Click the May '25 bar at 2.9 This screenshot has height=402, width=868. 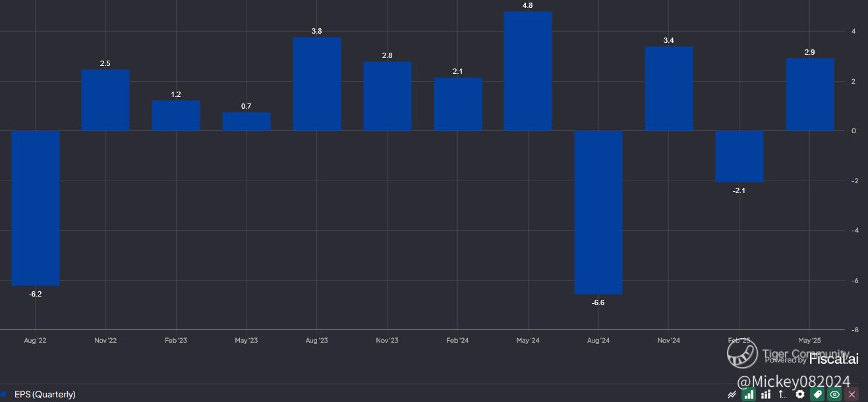(810, 95)
